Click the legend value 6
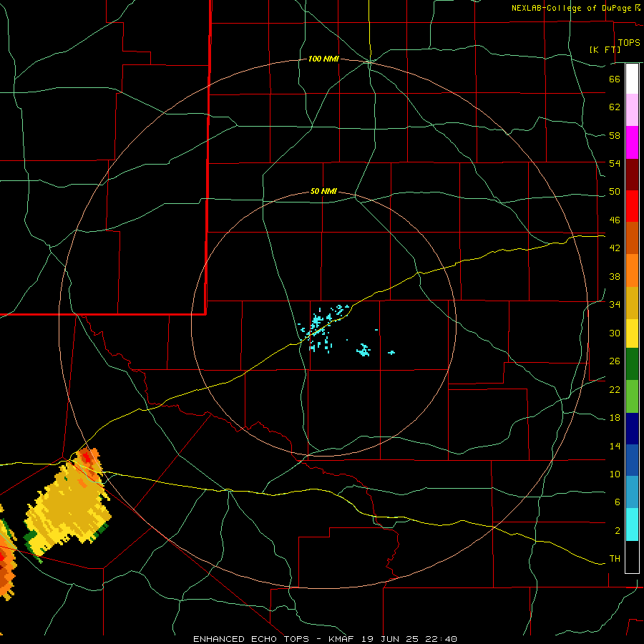644x644 pixels. tap(617, 502)
